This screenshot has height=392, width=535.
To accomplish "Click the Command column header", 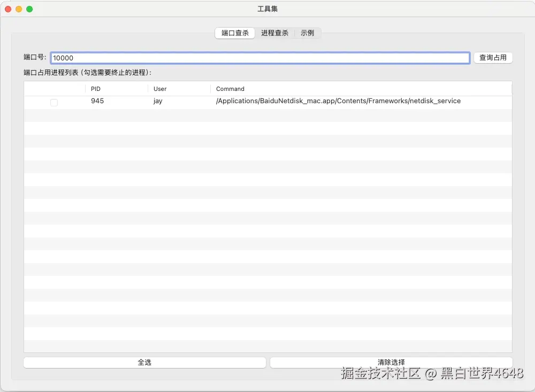I will coord(229,89).
